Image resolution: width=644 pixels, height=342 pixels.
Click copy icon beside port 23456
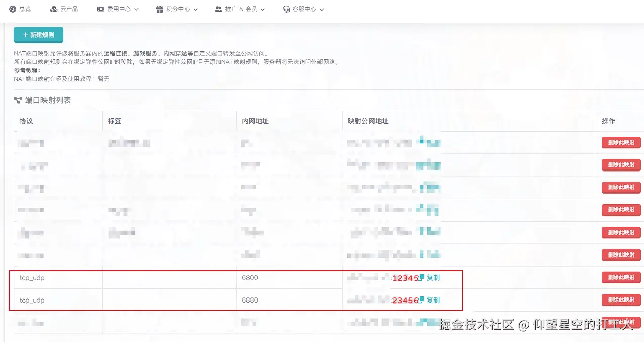tap(422, 299)
